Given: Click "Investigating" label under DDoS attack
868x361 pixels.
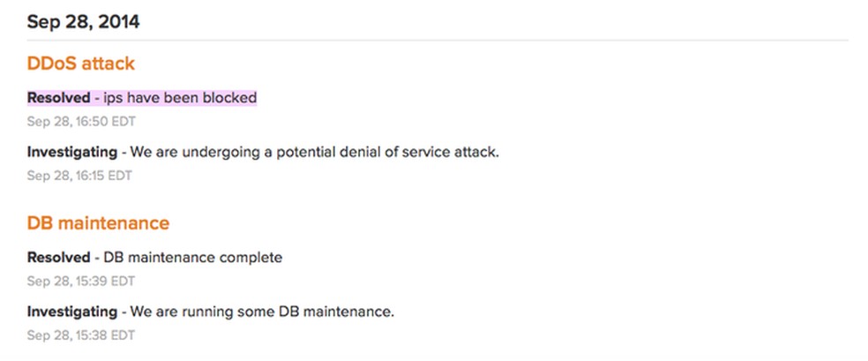Looking at the screenshot, I should [71, 152].
